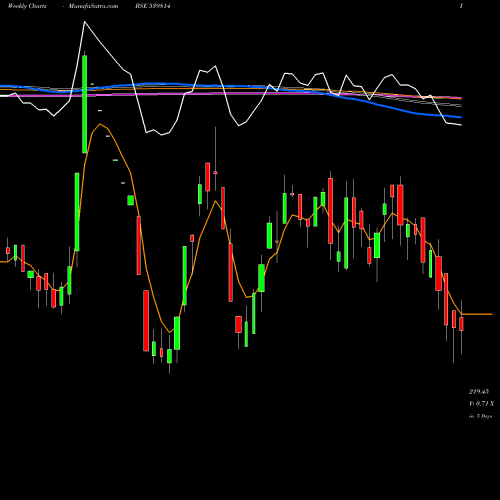
Task: Click the 219.45 price value
Action: point(479,391)
